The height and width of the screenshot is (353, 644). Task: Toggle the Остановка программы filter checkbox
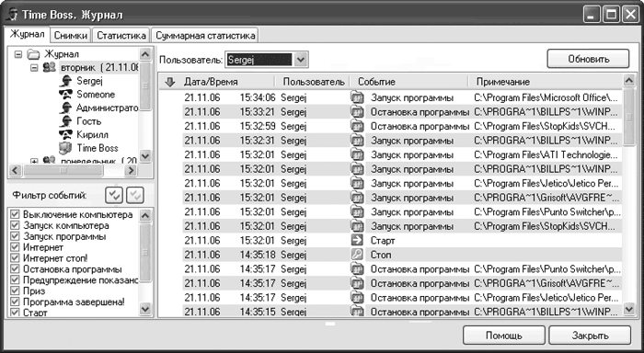[x=15, y=269]
